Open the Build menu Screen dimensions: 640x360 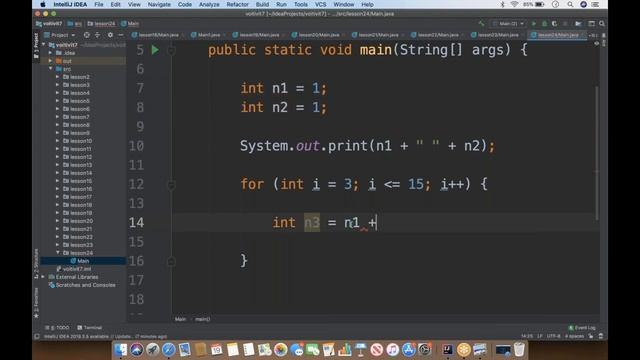[262, 4]
